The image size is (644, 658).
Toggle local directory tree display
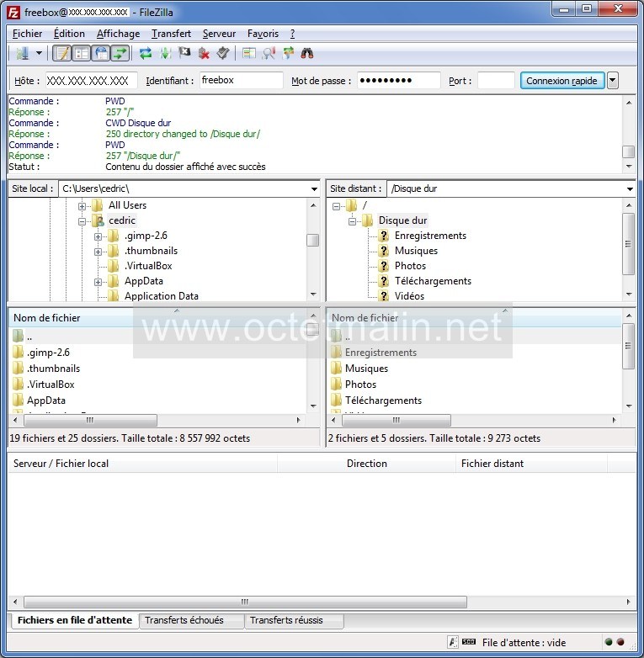pos(82,53)
